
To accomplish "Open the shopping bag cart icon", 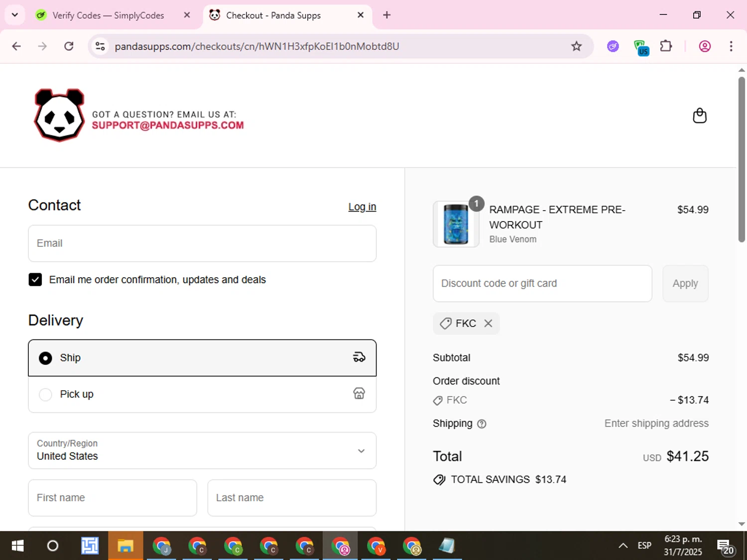I will coord(700,115).
